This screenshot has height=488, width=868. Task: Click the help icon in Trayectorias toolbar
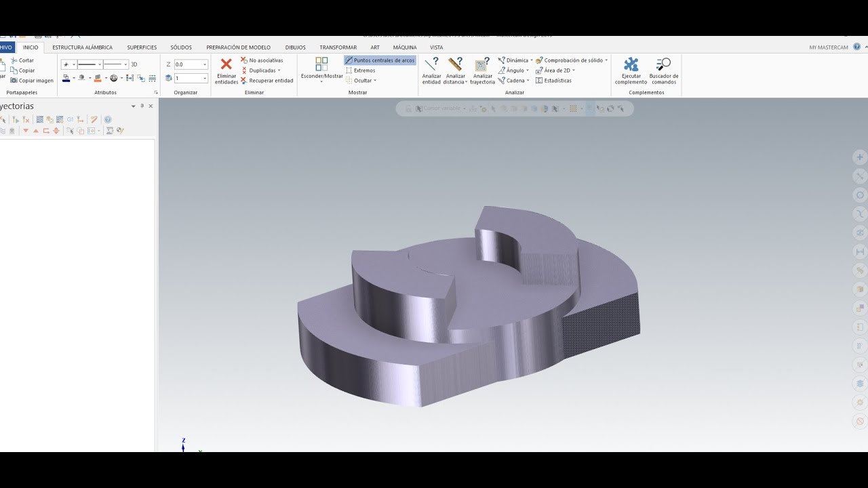[108, 119]
